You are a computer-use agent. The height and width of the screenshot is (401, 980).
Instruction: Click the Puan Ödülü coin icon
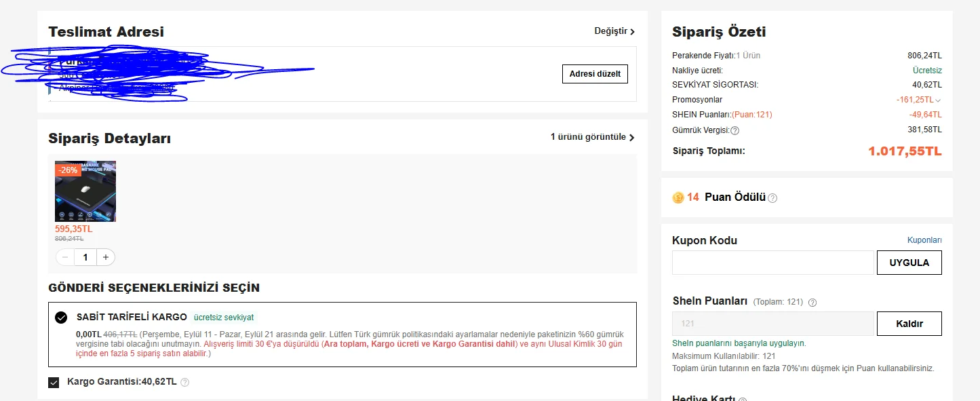[678, 197]
